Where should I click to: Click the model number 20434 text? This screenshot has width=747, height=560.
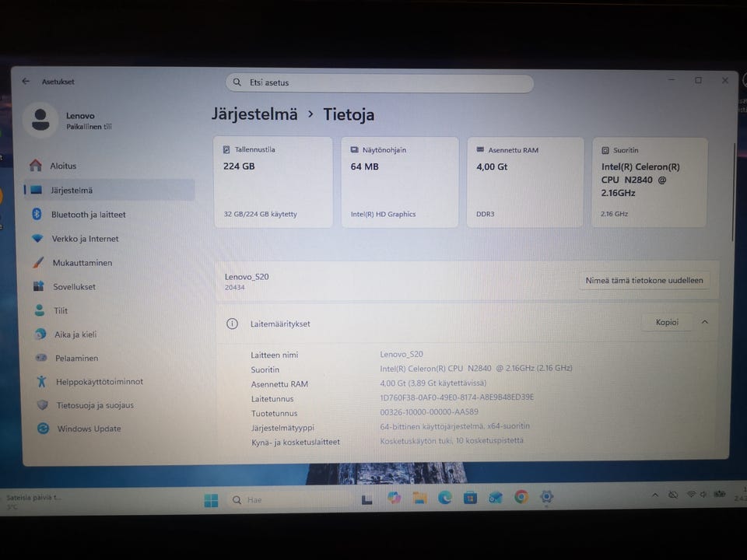coord(234,288)
